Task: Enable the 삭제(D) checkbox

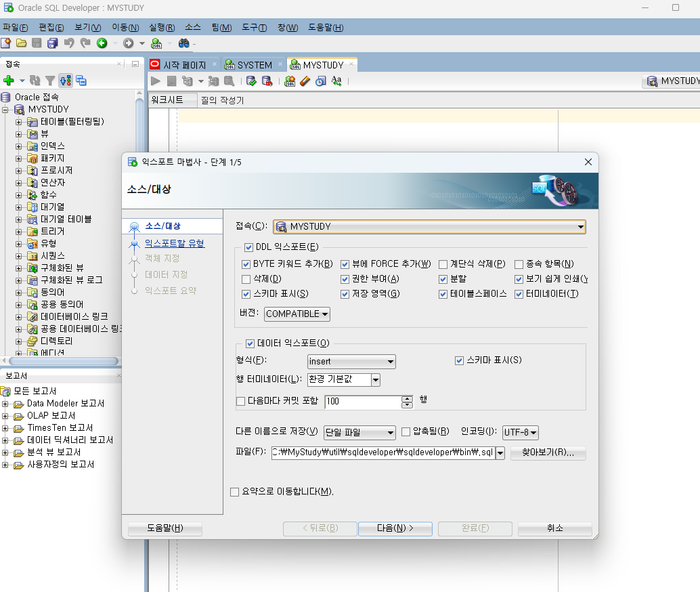Action: (246, 279)
